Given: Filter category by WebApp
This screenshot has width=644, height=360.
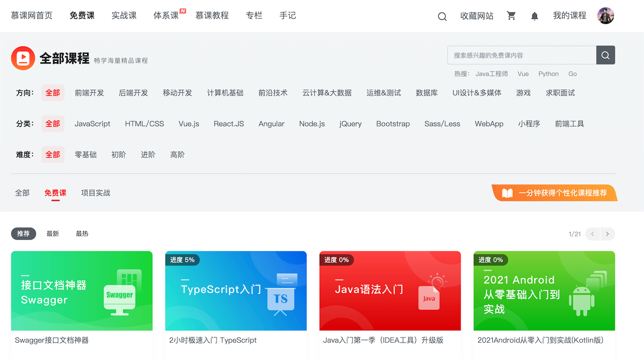Looking at the screenshot, I should click(489, 124).
